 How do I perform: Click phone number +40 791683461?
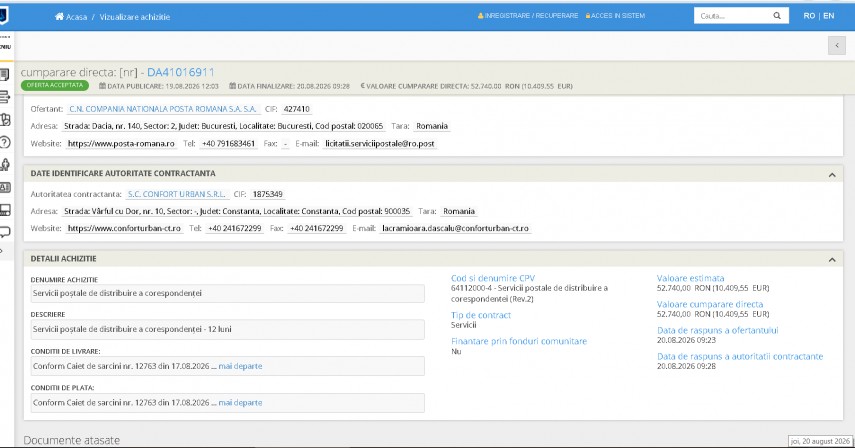[228, 144]
